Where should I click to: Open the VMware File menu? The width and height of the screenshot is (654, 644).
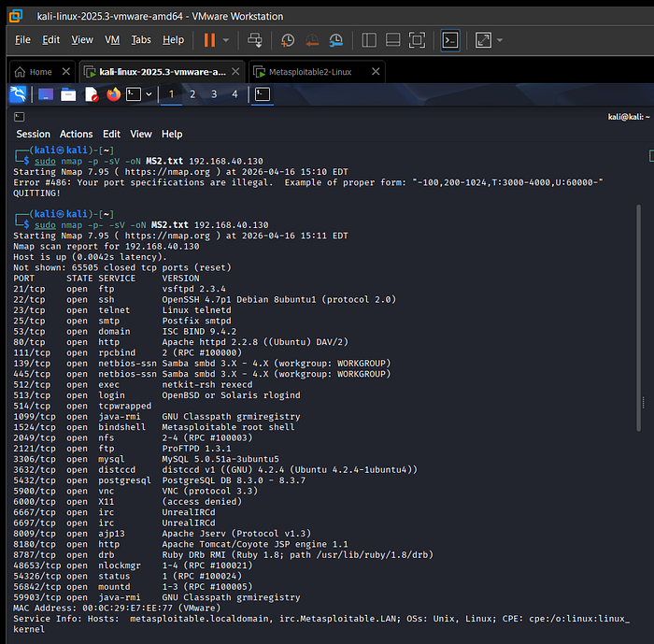coord(22,39)
